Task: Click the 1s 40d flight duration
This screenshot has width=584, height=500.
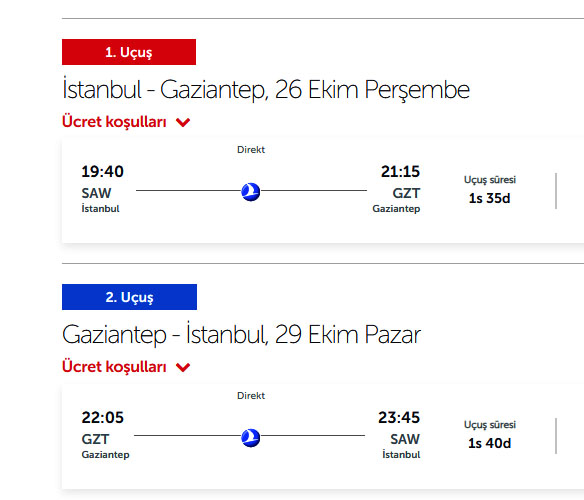Action: coord(489,443)
